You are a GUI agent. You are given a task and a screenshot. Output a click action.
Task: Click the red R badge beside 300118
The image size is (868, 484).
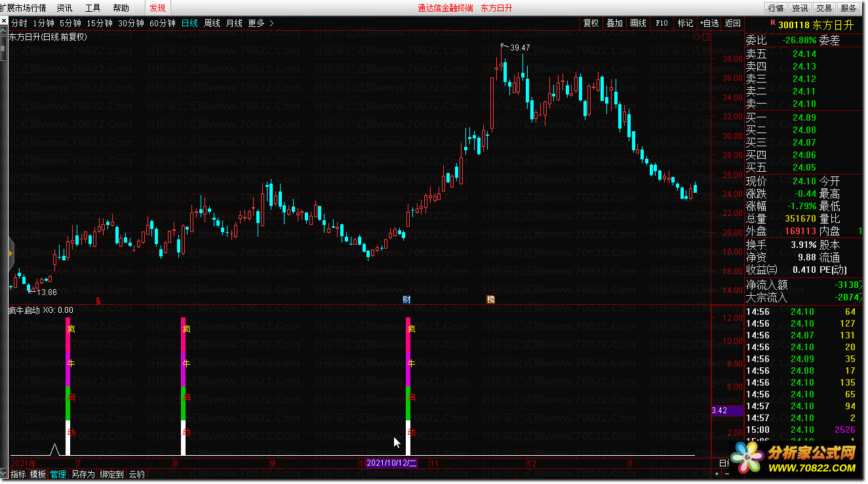pos(773,23)
